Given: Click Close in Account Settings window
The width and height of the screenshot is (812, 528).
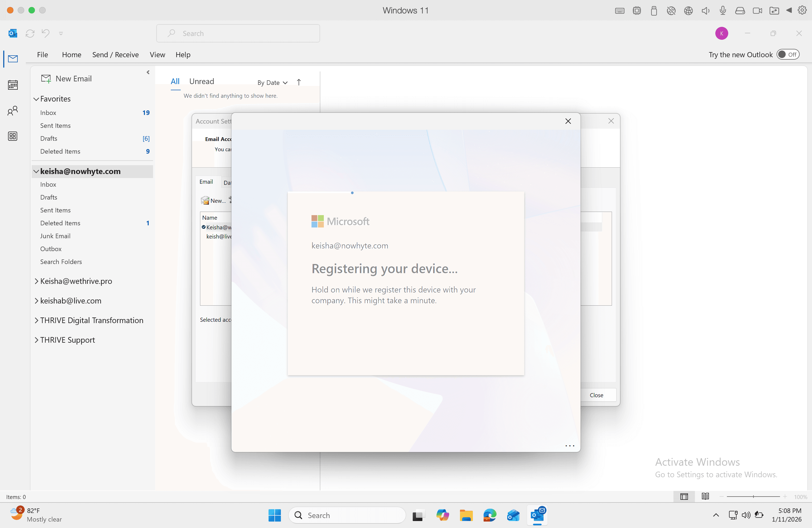Looking at the screenshot, I should (x=596, y=395).
